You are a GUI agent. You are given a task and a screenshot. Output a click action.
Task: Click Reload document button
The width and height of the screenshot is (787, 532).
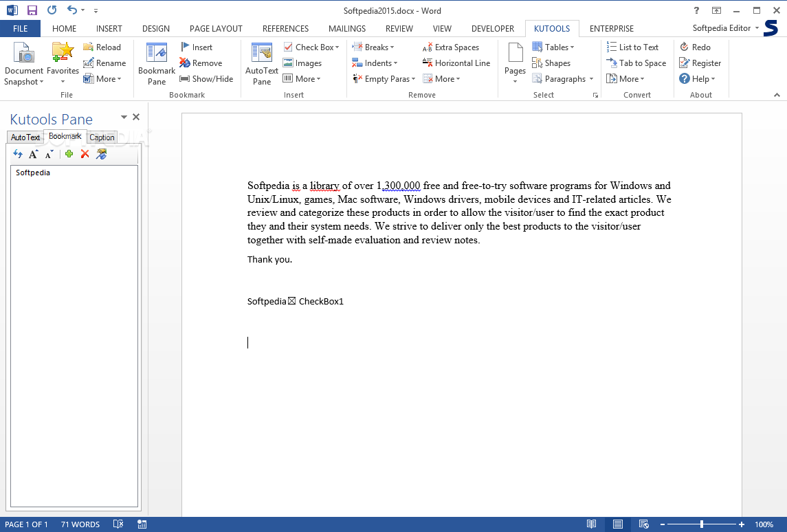tap(102, 47)
